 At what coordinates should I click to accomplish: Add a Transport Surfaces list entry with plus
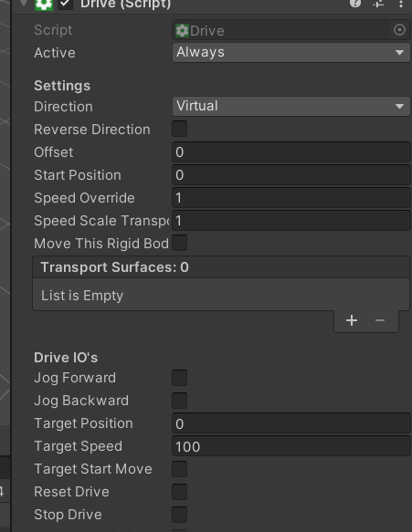(x=352, y=320)
